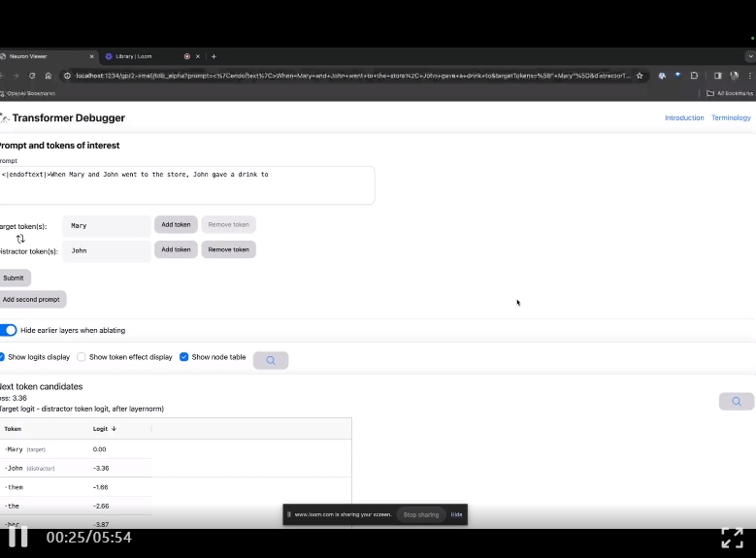
Task: Click Add second prompt
Action: [32, 300]
